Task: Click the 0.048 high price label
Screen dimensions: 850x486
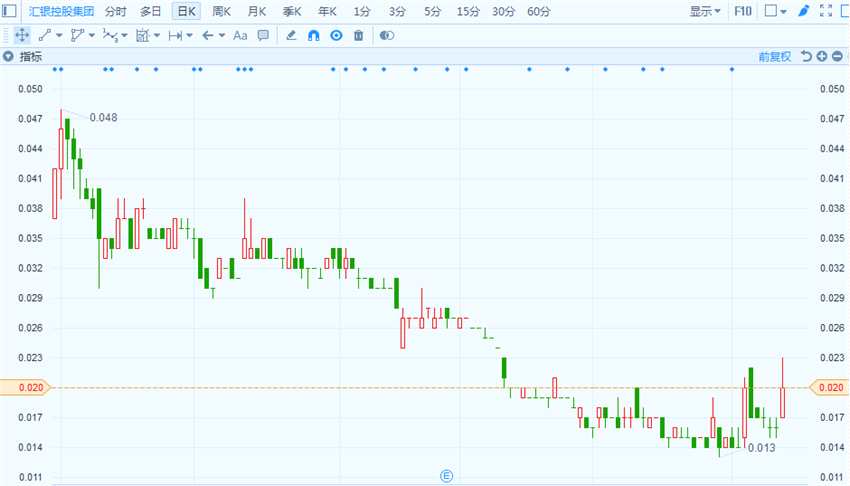Action: click(103, 118)
